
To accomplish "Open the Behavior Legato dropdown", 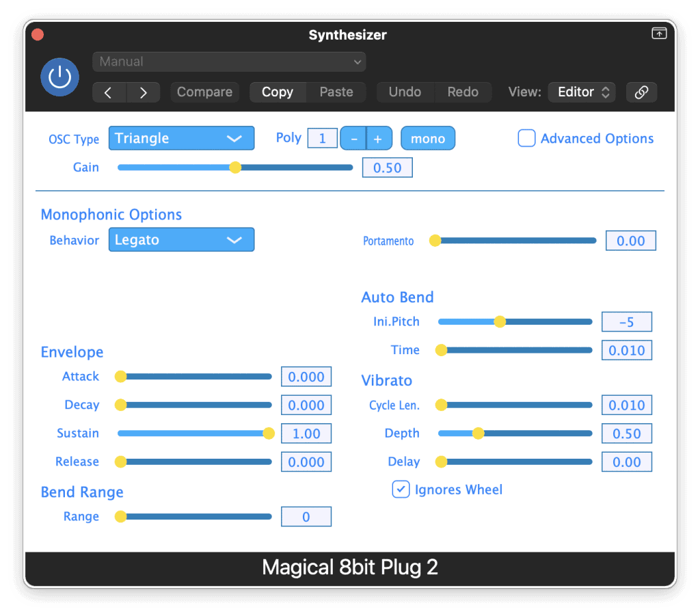I will pos(182,240).
